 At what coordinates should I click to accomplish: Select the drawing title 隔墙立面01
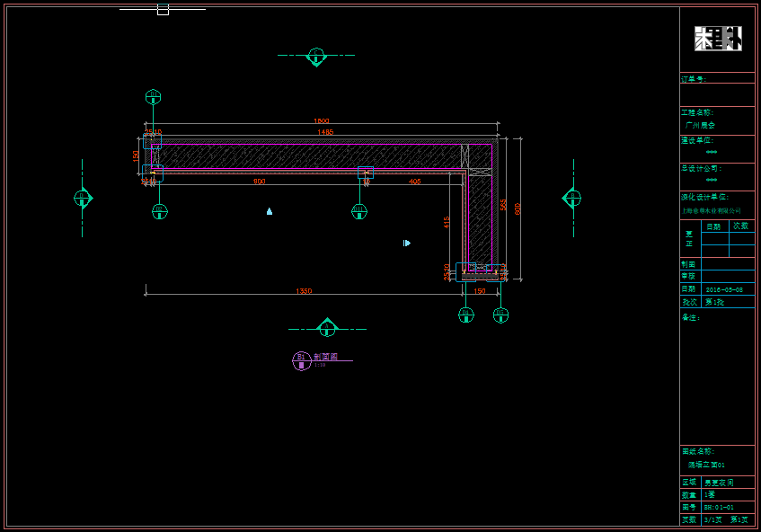click(x=706, y=465)
